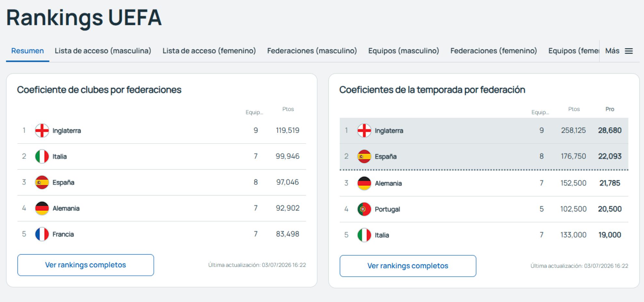Switch to Lista de acceso (masculina) tab

click(103, 51)
